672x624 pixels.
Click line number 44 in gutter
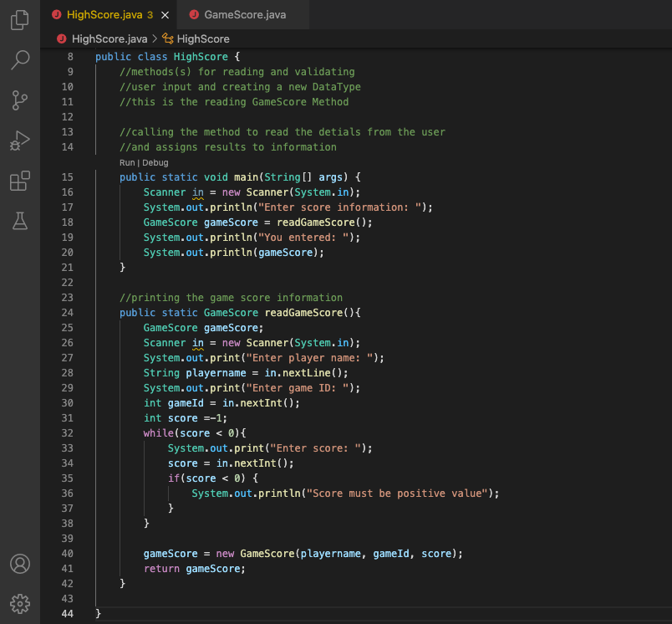click(68, 614)
